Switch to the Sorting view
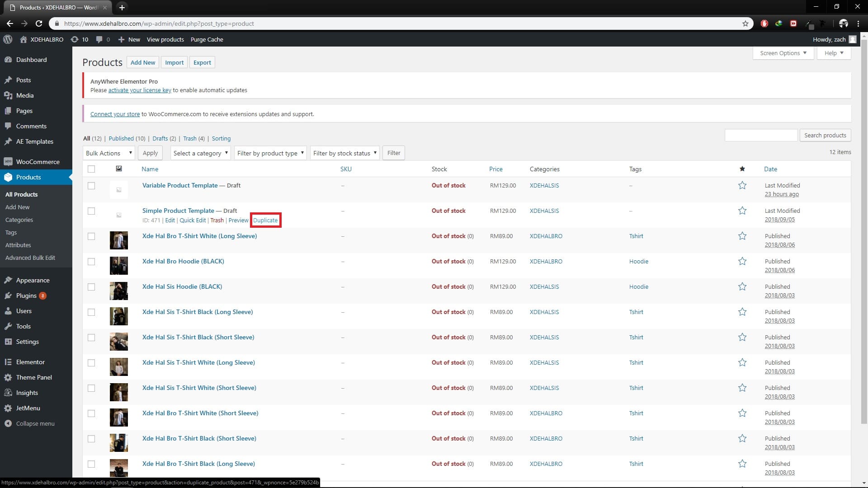Viewport: 868px width, 488px height. coord(221,138)
